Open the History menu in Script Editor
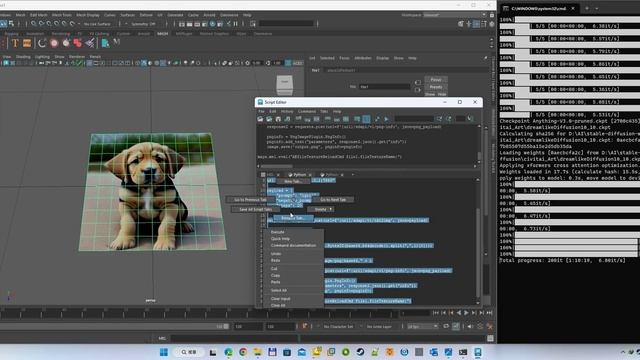The height and width of the screenshot is (360, 640). tap(287, 111)
